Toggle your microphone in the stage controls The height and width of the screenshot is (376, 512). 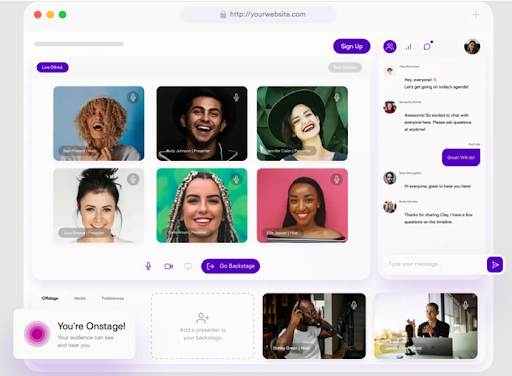[148, 266]
